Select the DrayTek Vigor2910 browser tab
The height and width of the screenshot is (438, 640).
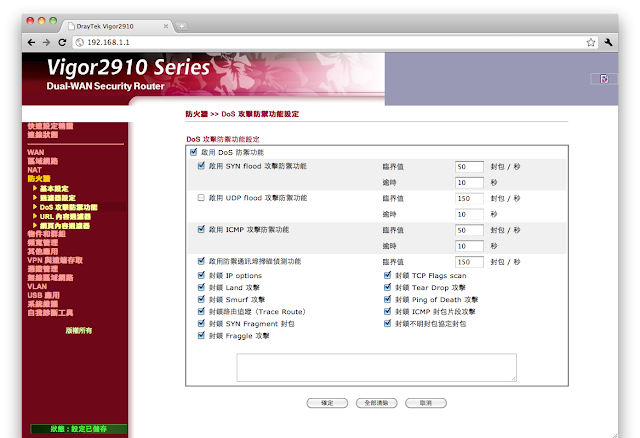118,26
